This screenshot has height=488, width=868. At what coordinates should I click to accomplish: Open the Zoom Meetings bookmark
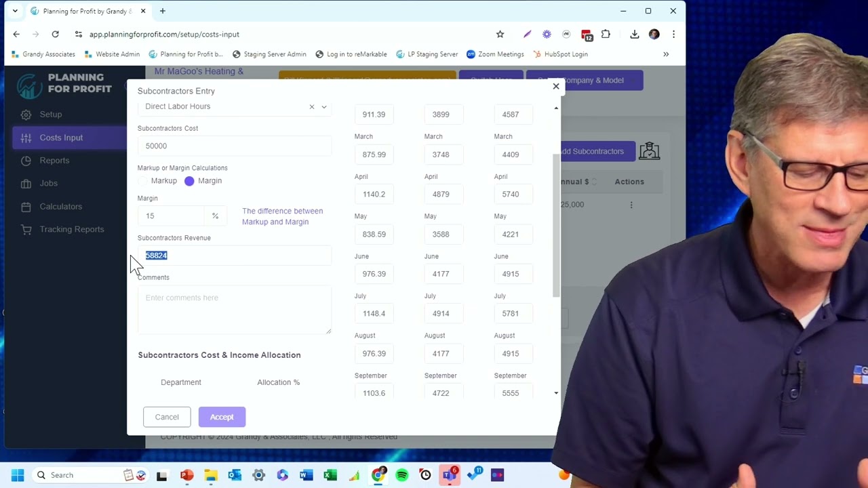coord(495,54)
